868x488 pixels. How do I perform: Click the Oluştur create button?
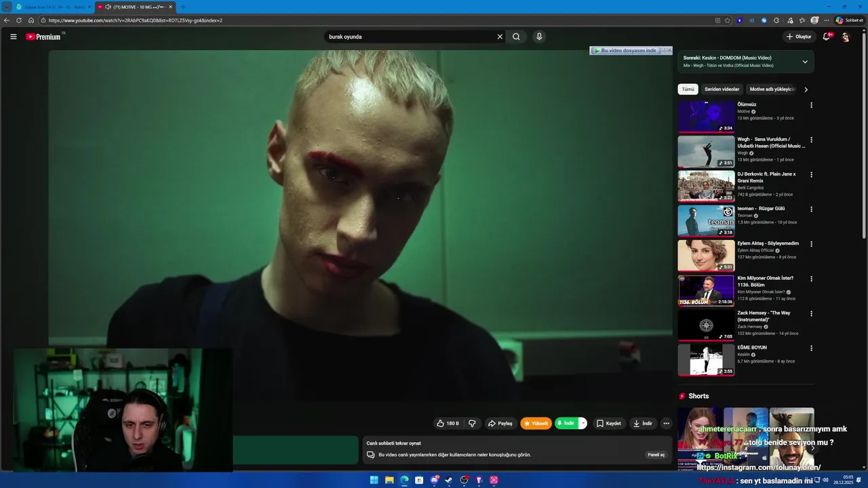(799, 37)
